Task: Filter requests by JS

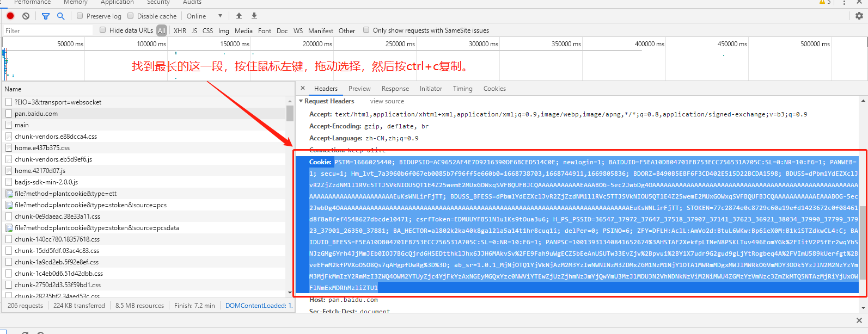Action: click(x=194, y=30)
